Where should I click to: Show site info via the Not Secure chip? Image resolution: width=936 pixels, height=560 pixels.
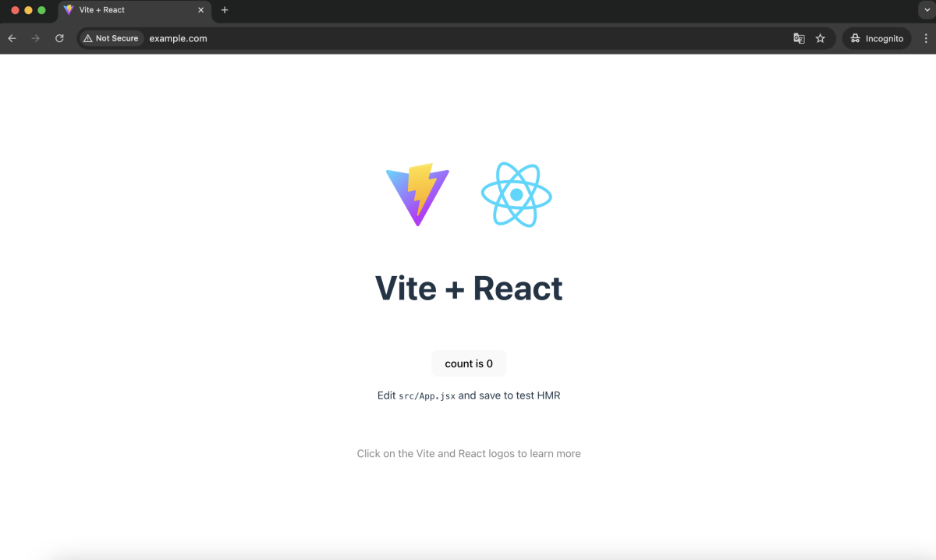[111, 38]
